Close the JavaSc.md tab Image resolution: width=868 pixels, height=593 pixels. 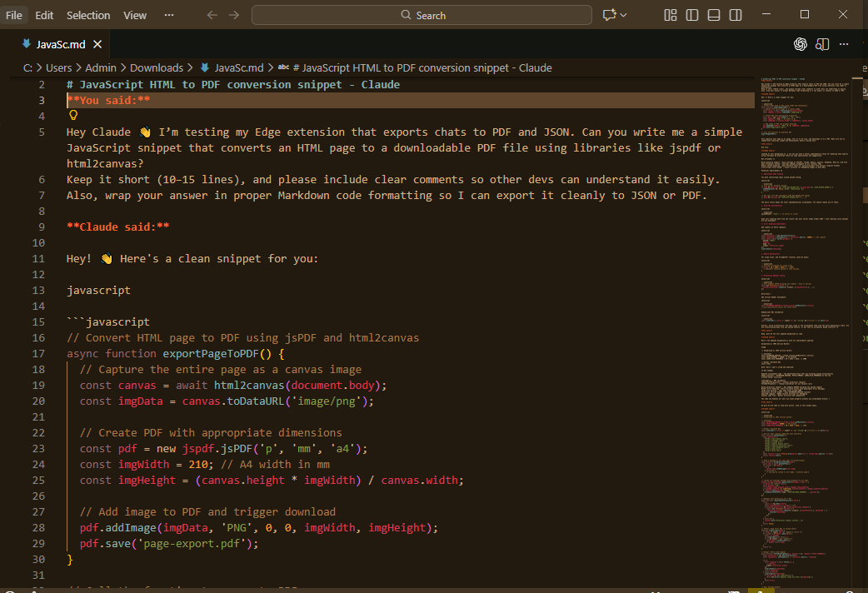(x=98, y=44)
